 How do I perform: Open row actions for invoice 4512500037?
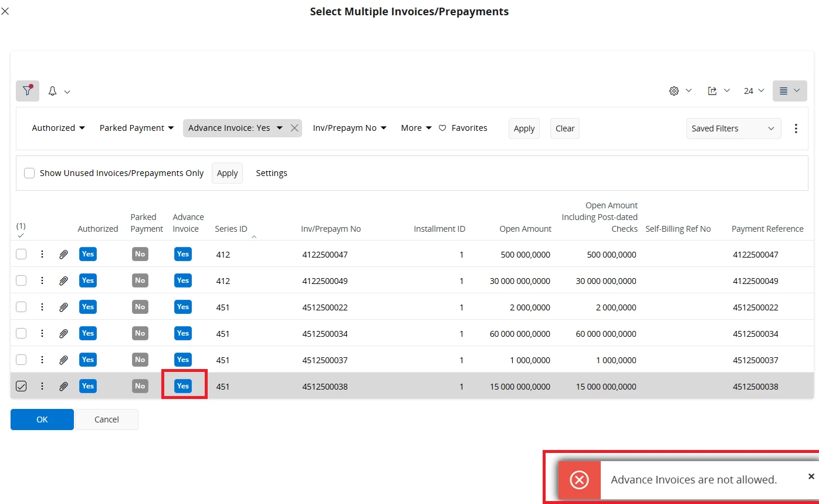(x=42, y=360)
